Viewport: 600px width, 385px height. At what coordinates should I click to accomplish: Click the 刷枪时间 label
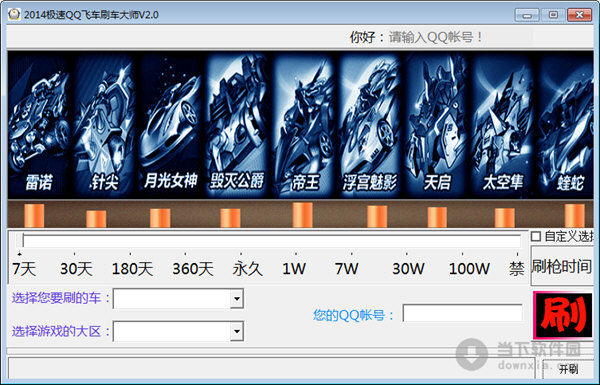pyautogui.click(x=562, y=266)
